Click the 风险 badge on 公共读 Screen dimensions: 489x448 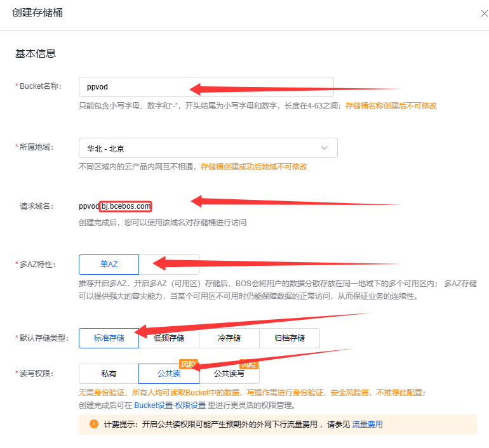[x=188, y=364]
